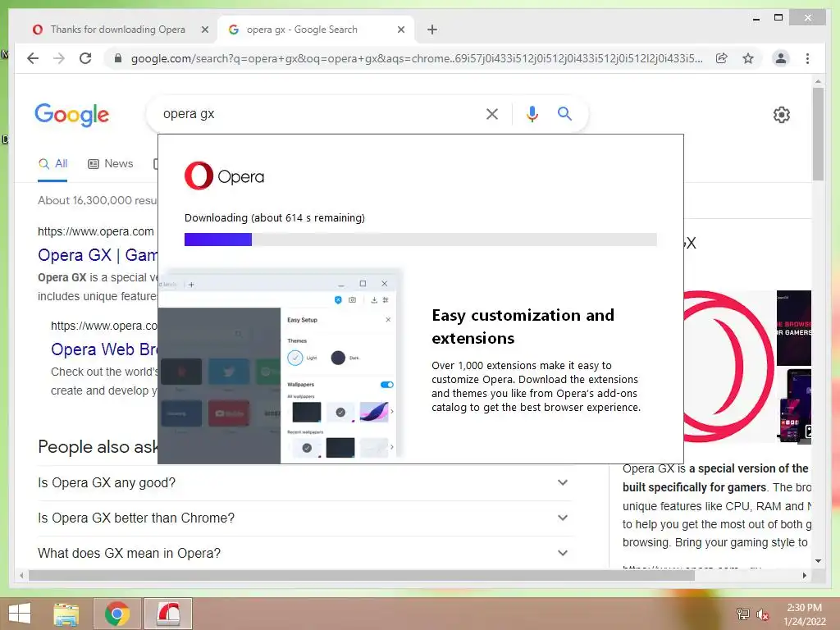Click the Opera logo in the installer
Image resolution: width=840 pixels, height=630 pixels.
[x=225, y=176]
